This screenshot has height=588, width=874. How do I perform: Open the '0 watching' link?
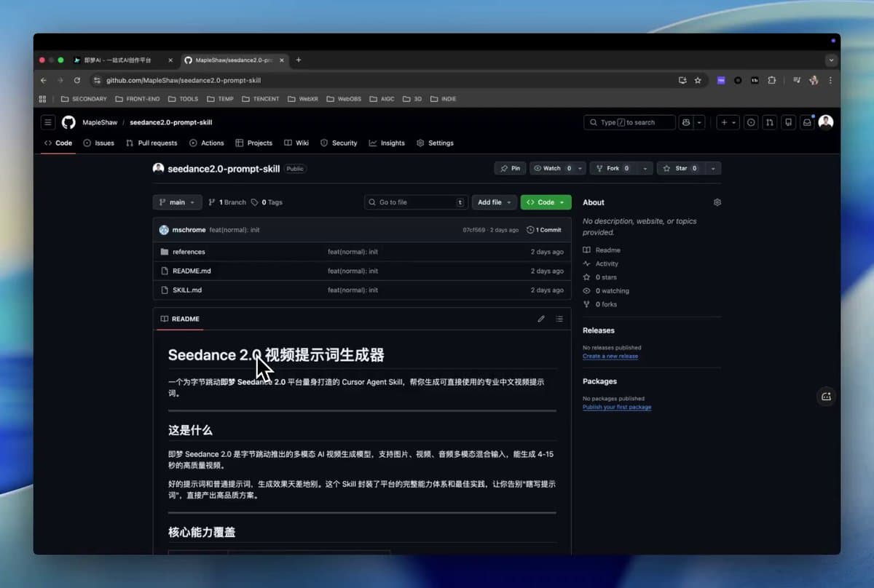tap(606, 290)
